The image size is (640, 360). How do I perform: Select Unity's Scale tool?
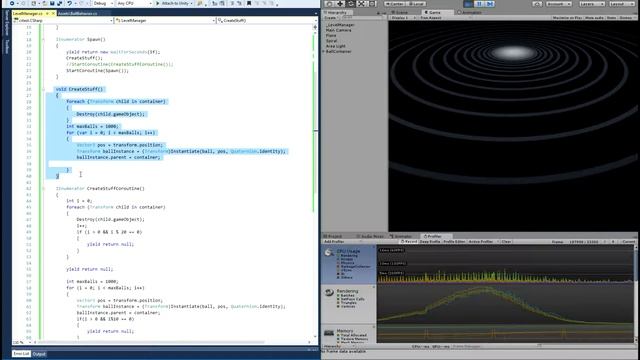[x=361, y=4]
